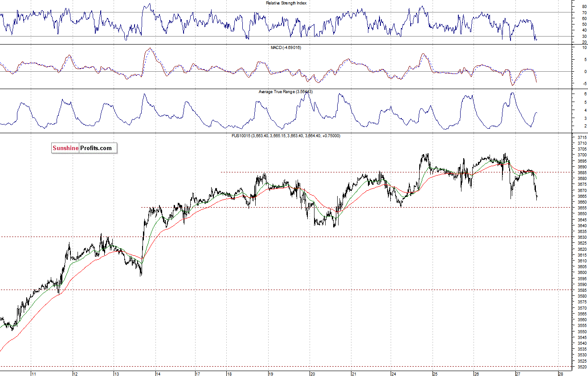This screenshot has width=588, height=376.
Task: Click the 3700 price axis label
Action: [582, 155]
